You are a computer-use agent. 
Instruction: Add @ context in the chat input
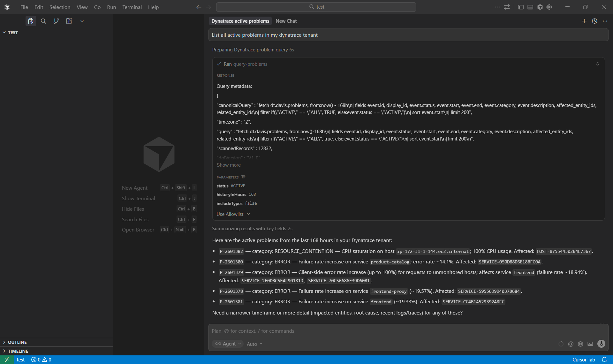(571, 344)
